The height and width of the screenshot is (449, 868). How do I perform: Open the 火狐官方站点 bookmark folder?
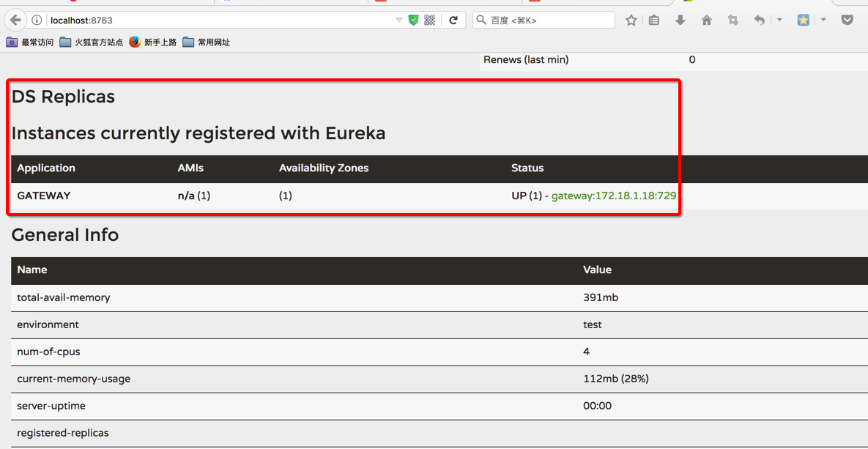(x=91, y=42)
